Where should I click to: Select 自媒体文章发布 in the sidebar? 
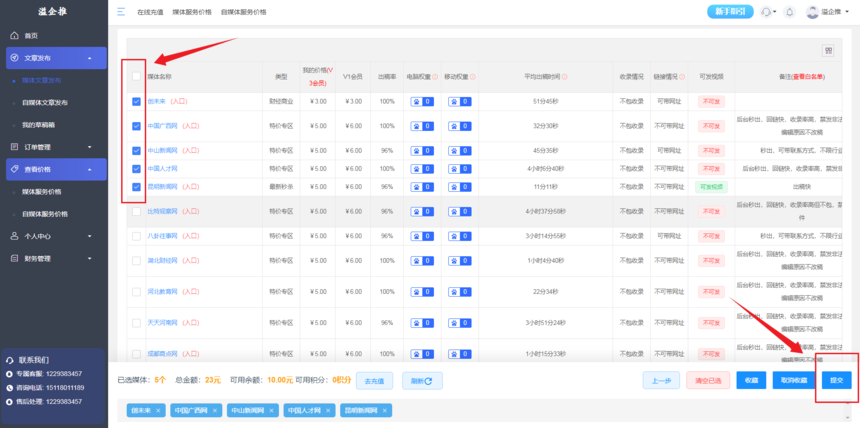point(45,103)
